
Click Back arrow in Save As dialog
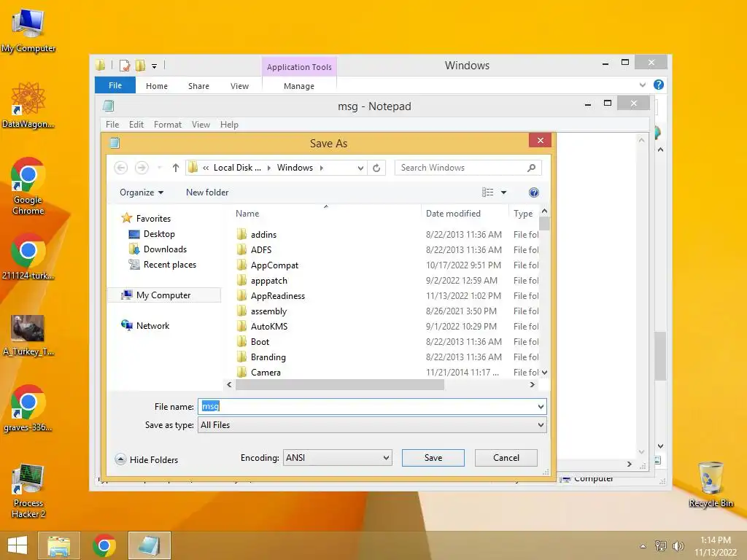pyautogui.click(x=121, y=168)
